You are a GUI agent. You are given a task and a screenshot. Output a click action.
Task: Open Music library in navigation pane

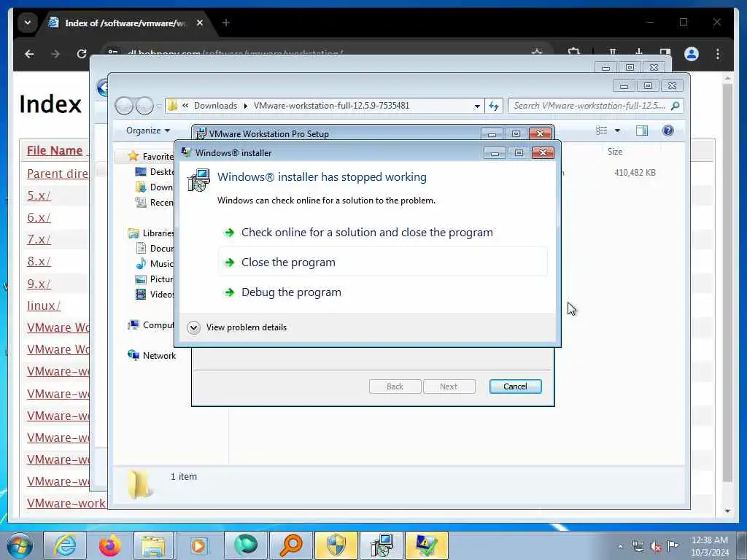coord(155,263)
